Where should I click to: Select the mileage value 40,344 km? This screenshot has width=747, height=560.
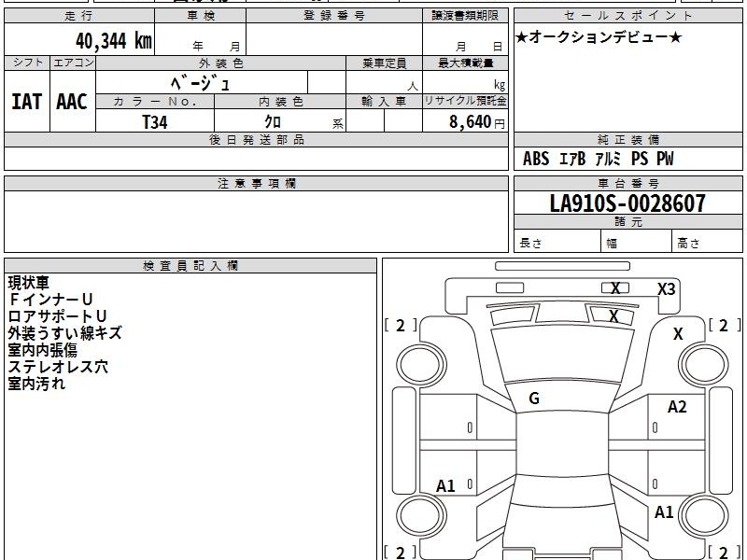[x=114, y=41]
